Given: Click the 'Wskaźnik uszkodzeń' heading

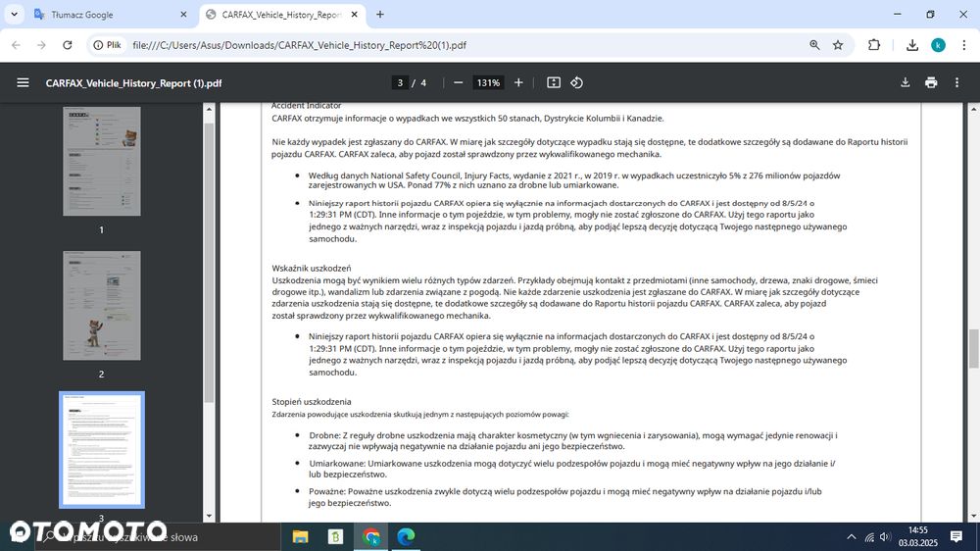Looking at the screenshot, I should [312, 269].
